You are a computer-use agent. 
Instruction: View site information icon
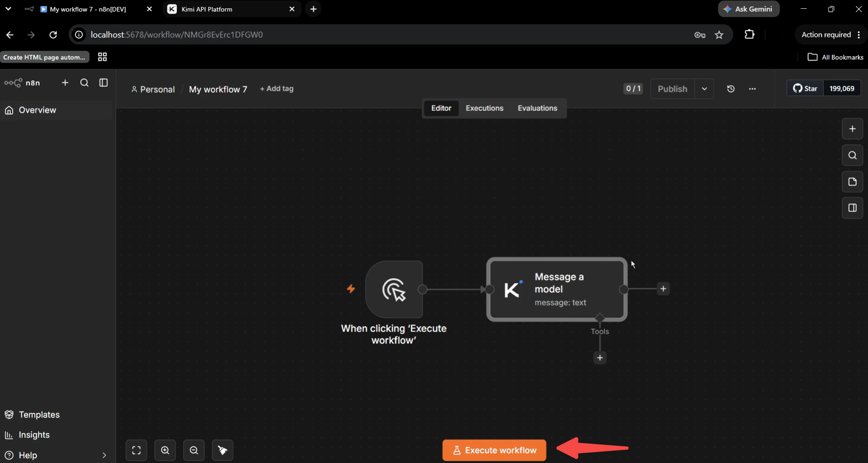[x=79, y=35]
